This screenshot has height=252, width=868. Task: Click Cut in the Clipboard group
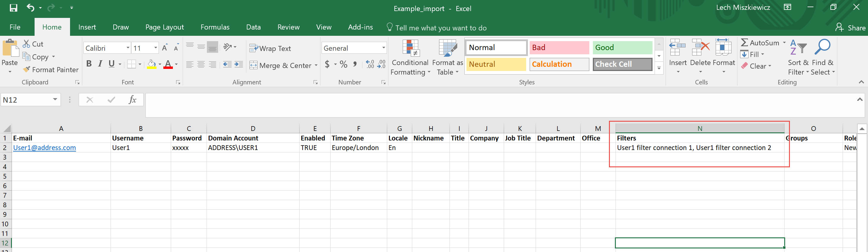click(x=33, y=44)
